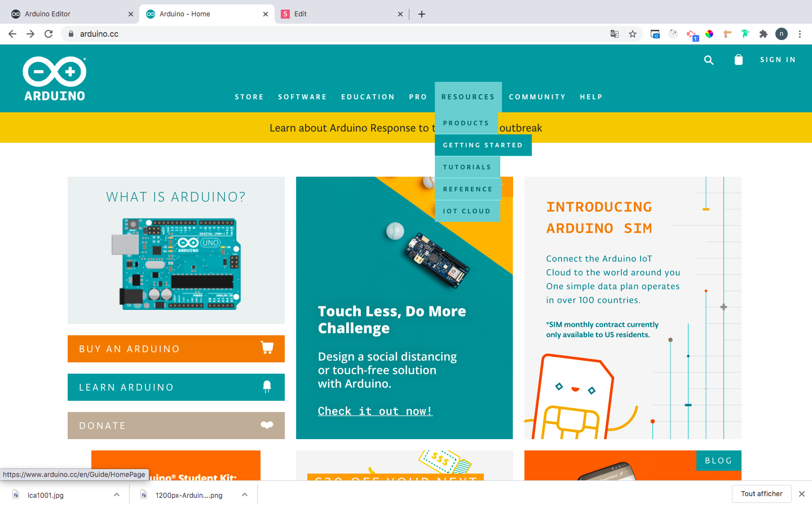This screenshot has height=508, width=812.
Task: Click BUY AN ARDUINO button
Action: coord(176,349)
